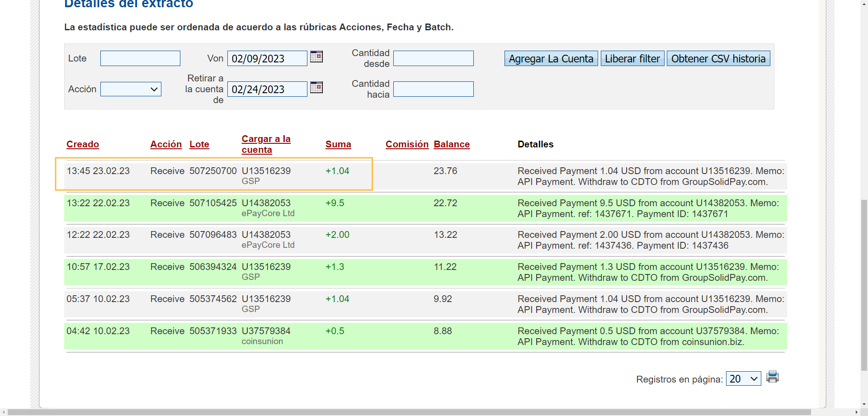Viewport: 868px width, 416px height.
Task: Click the +0.5 sum value
Action: tap(335, 331)
